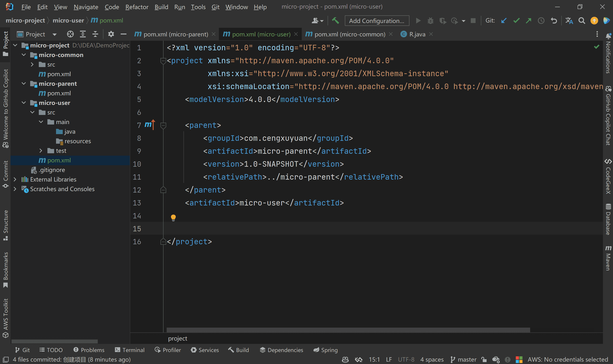The width and height of the screenshot is (613, 364).
Task: Toggle the Project tool window sidebar button
Action: [6, 44]
